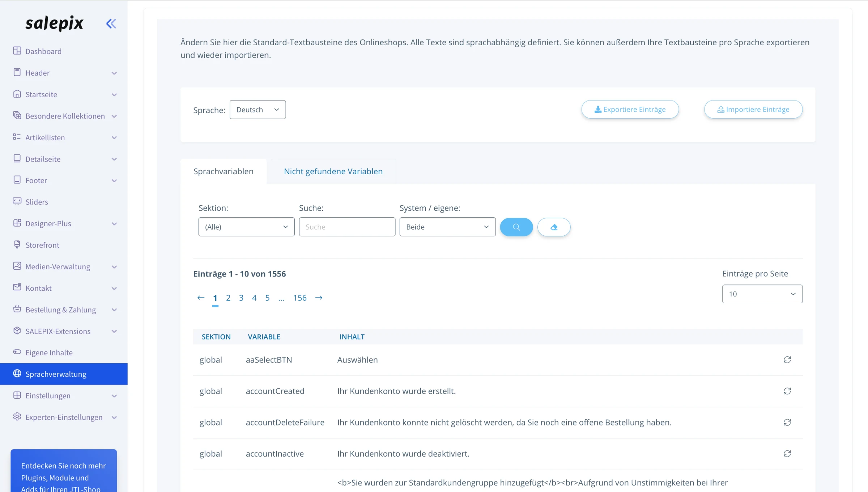
Task: Click Importiere Einträge button
Action: pyautogui.click(x=753, y=110)
